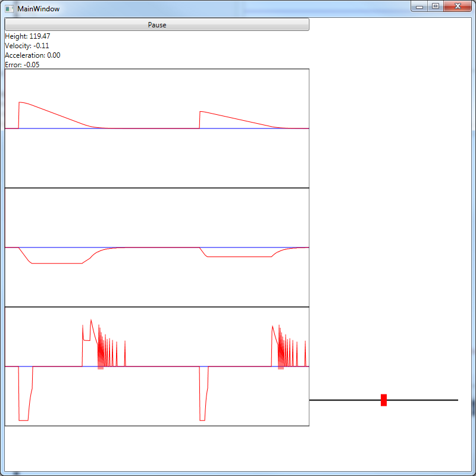This screenshot has width=476, height=476.
Task: Click the first peak in the top graph
Action: click(21, 102)
